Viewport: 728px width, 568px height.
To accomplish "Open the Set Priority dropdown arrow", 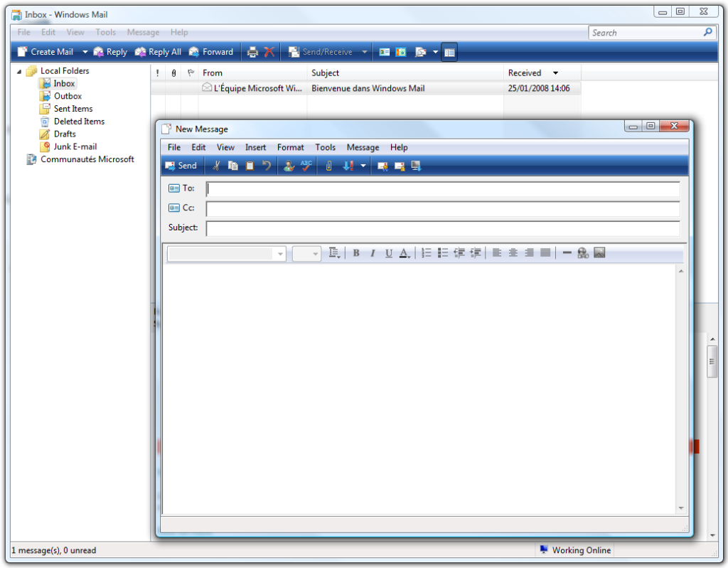I will (x=363, y=166).
